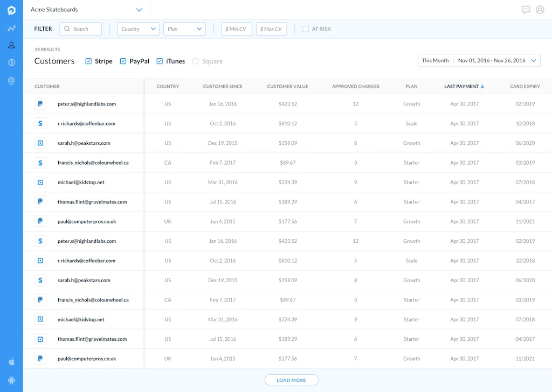Sort by the Plan column header

tap(411, 87)
